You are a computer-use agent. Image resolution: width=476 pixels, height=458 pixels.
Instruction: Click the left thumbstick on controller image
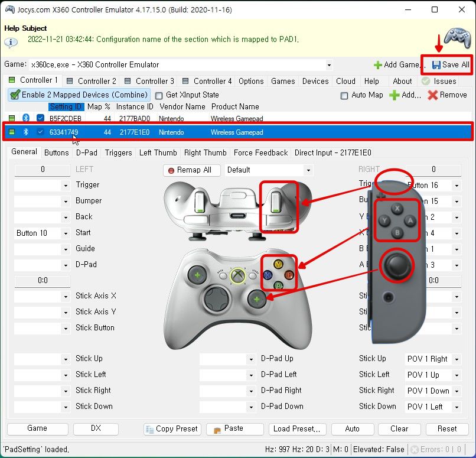point(197,275)
